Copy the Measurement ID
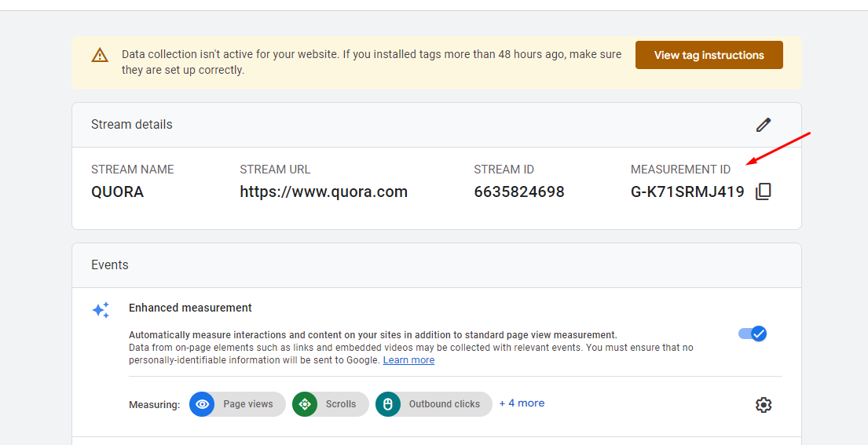The height and width of the screenshot is (445, 868). coord(763,191)
